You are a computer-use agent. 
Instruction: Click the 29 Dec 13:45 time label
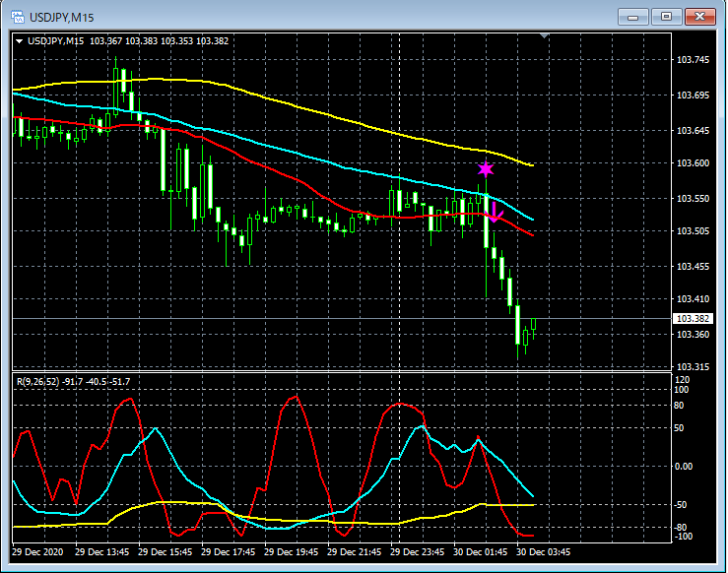pyautogui.click(x=102, y=552)
